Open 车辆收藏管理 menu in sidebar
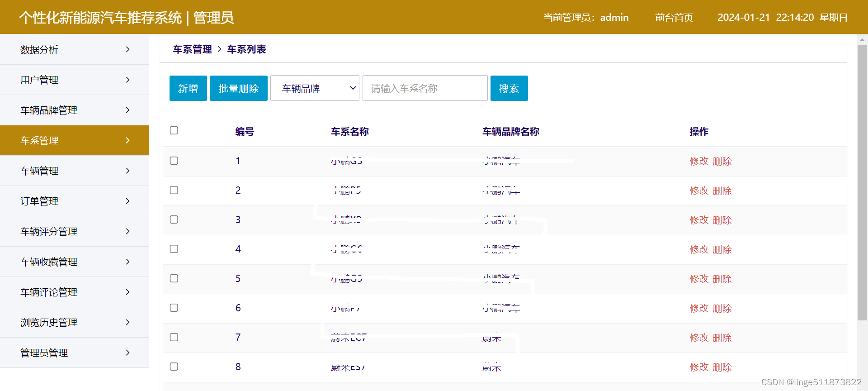 coord(74,262)
